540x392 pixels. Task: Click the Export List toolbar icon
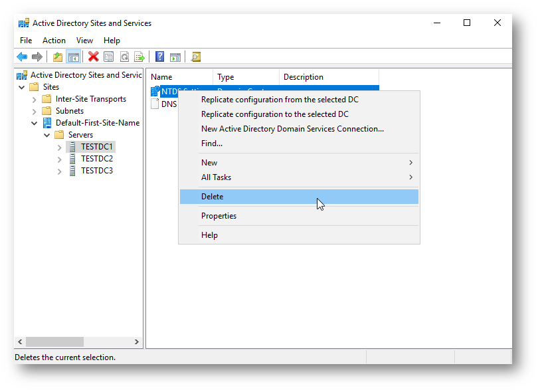click(x=139, y=57)
